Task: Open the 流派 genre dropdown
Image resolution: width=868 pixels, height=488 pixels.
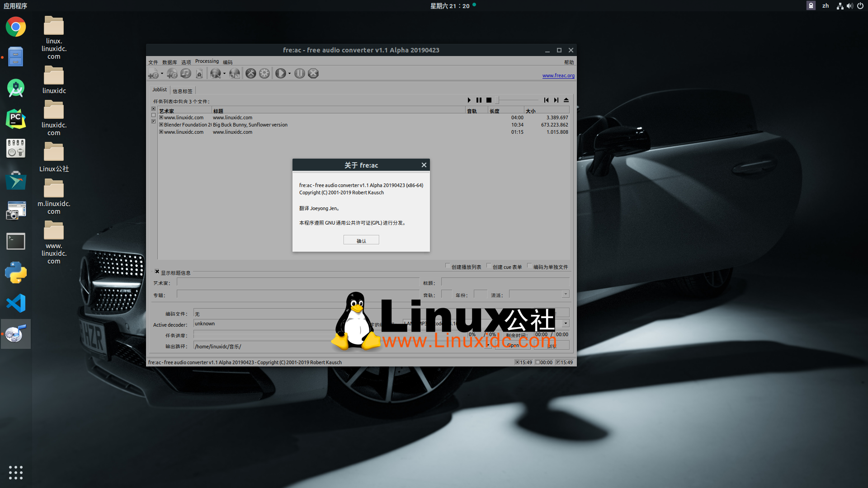Action: (565, 295)
